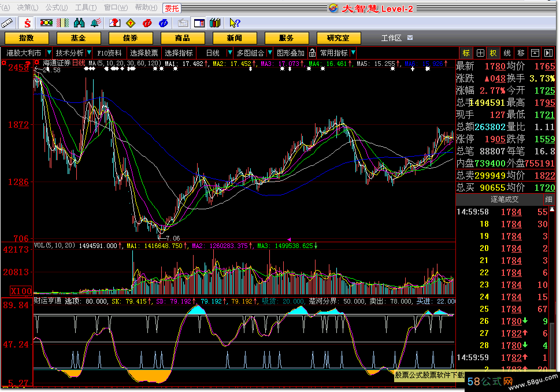Switch to the 服务 tab

pos(287,38)
